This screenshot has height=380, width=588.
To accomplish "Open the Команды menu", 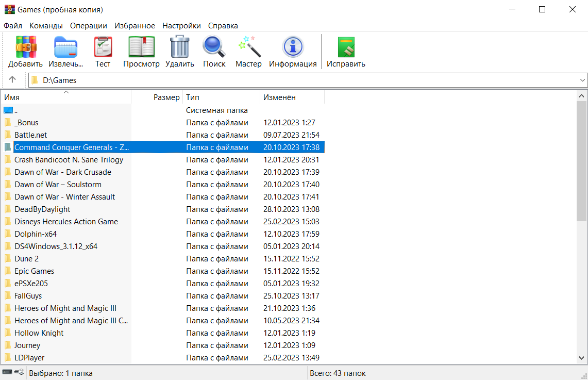I will 46,25.
